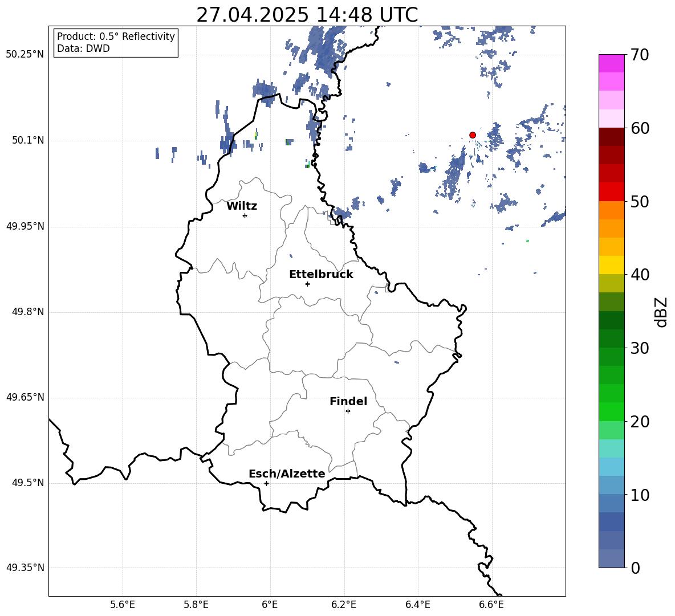Click the Data: DWD text
The image size is (675, 616).
point(83,48)
